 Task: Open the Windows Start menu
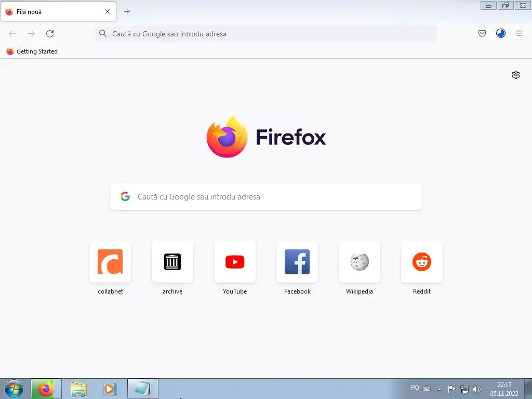[x=14, y=389]
